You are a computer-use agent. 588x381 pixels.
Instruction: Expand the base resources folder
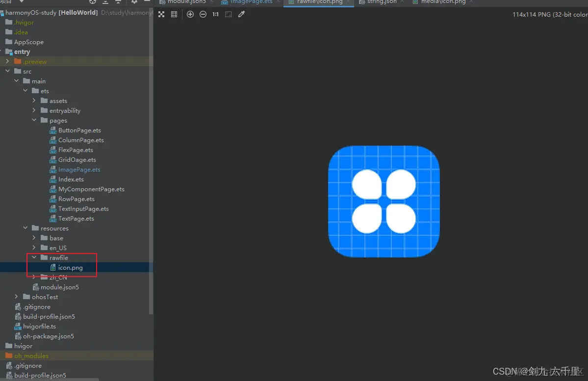click(34, 238)
